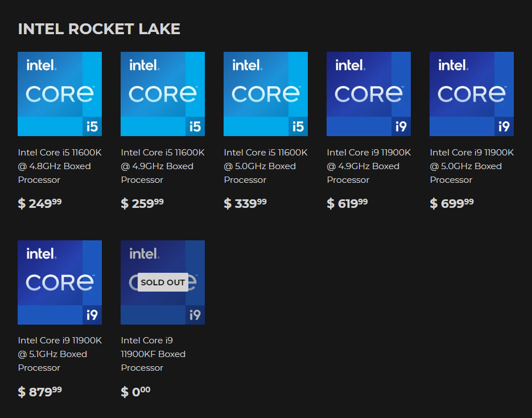
Task: Click the Intel Core i9 11900K @ 5.1GHz title
Action: [60, 354]
